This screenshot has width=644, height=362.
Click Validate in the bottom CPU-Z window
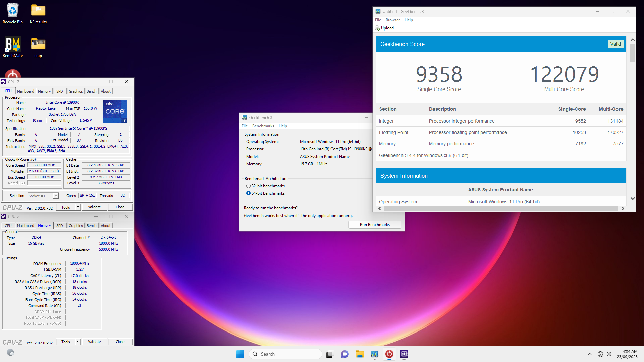[x=94, y=342]
